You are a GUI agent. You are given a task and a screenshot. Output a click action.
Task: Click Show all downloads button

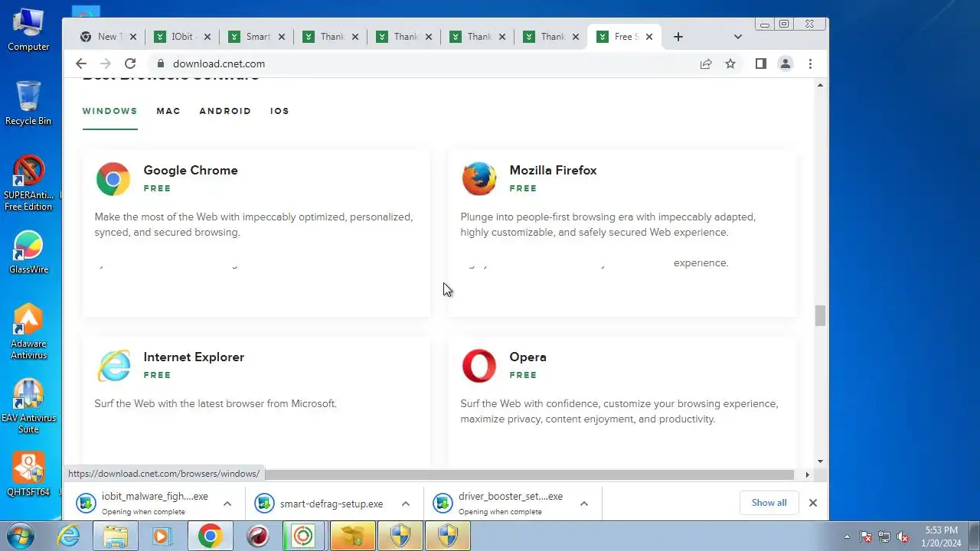click(769, 503)
